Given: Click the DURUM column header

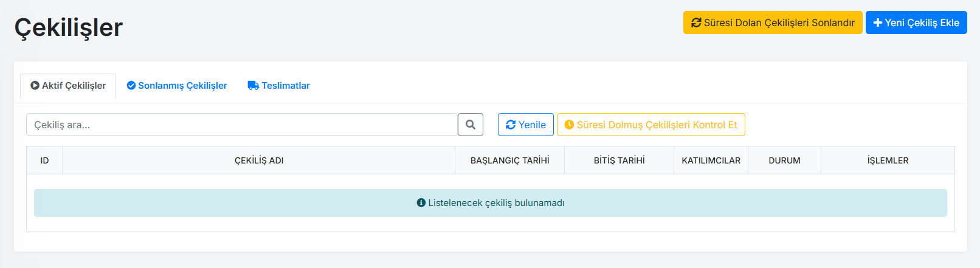Looking at the screenshot, I should point(784,160).
